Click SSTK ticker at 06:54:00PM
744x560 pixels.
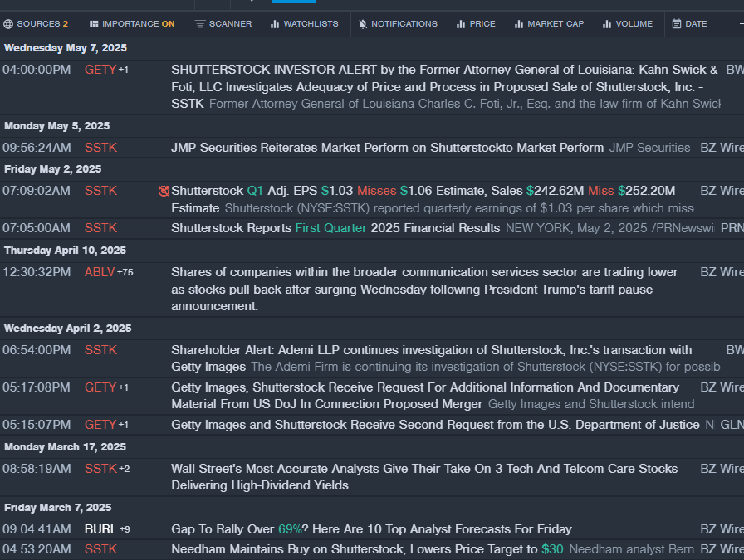click(100, 350)
